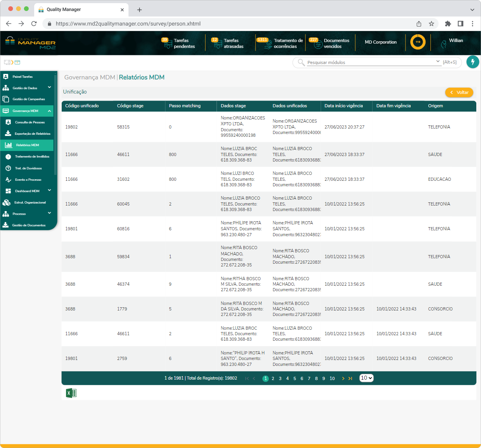Expand the Gestão de Dados menu
Image resolution: width=481 pixels, height=448 pixels.
50,88
